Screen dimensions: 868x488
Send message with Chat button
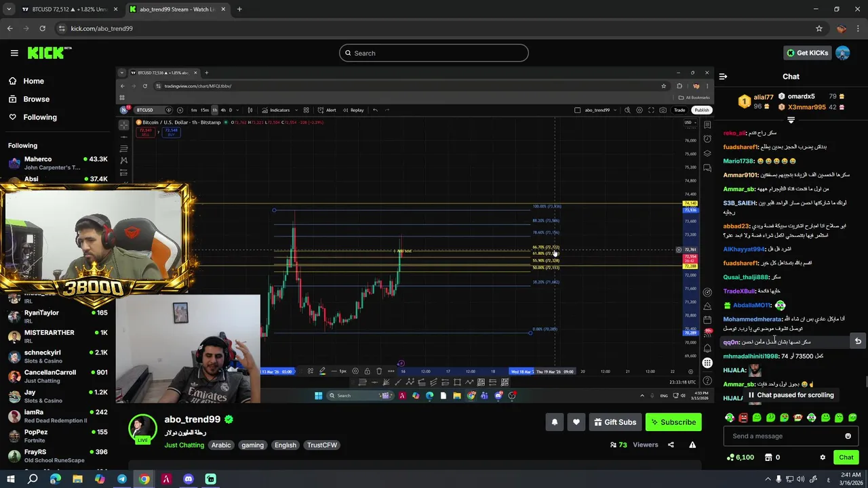pos(846,457)
